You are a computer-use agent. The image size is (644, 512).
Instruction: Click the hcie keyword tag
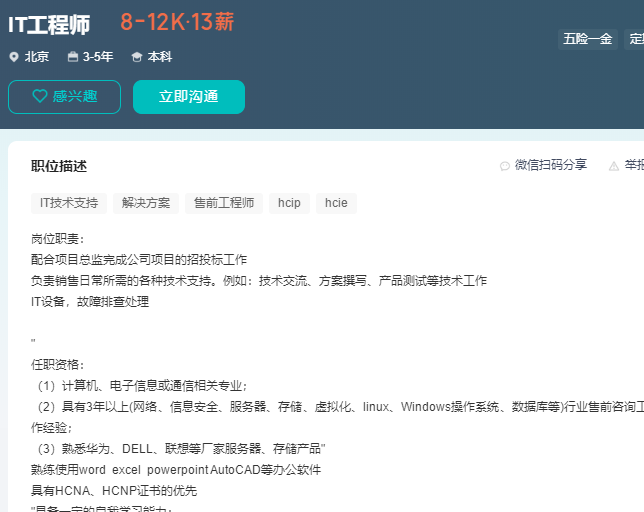336,203
